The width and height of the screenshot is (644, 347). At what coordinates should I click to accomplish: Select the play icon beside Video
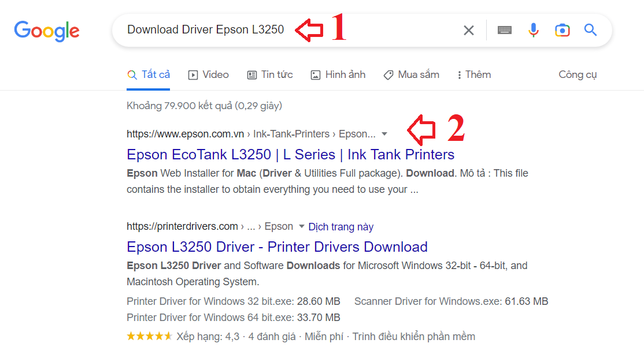191,74
